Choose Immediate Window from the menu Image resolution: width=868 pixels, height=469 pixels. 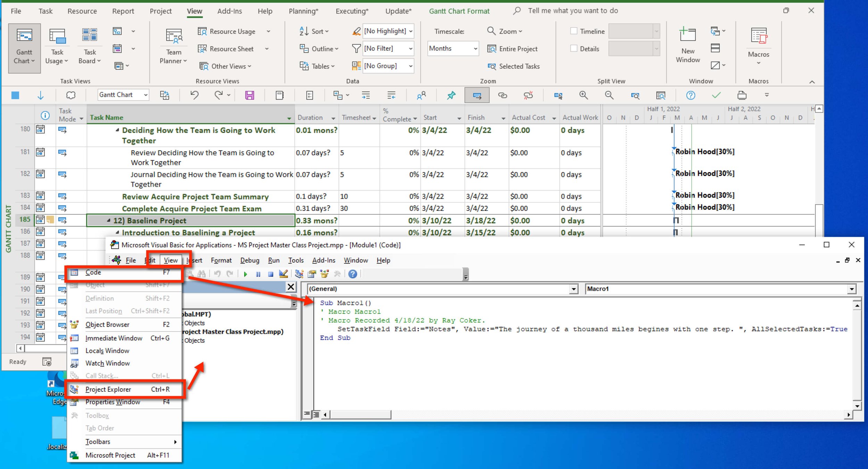[x=125, y=338]
